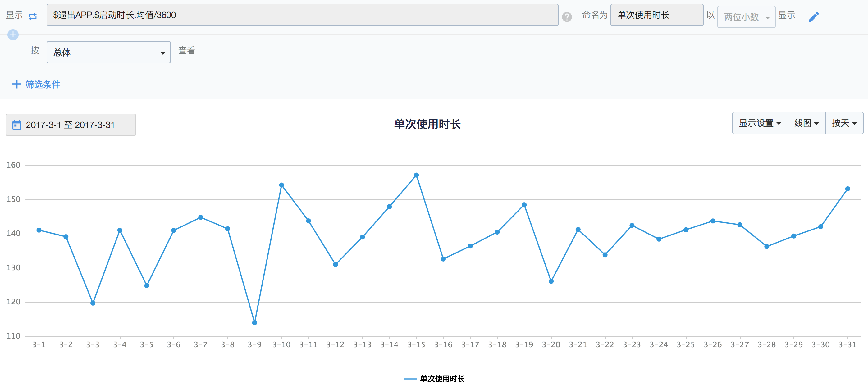Click the formula field with $退出APP expression
Image resolution: width=868 pixels, height=392 pixels.
[302, 15]
